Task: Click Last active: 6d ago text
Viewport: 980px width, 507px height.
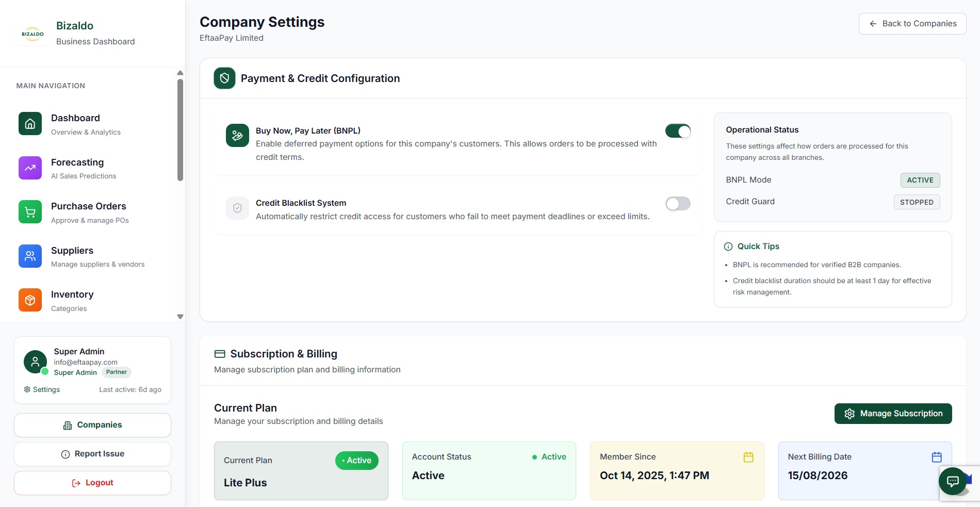Action: coord(130,389)
